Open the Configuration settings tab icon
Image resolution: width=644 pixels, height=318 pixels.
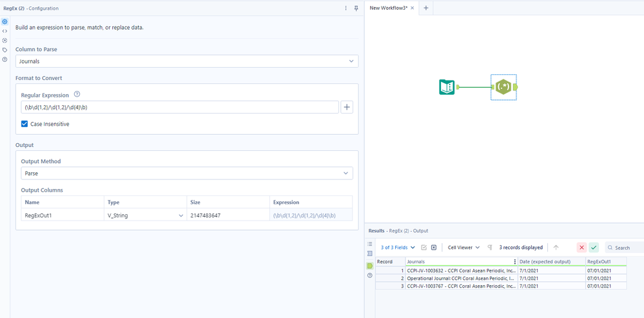(5, 21)
